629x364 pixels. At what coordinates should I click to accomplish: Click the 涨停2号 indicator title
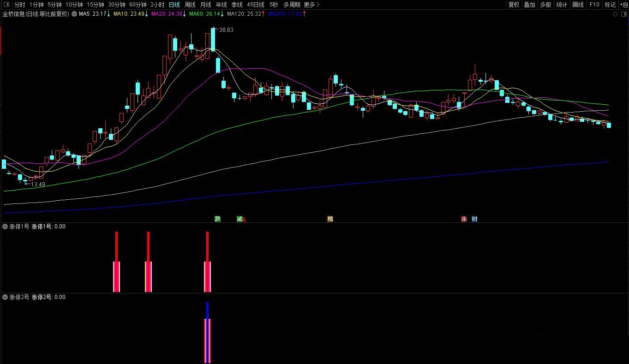click(x=19, y=297)
